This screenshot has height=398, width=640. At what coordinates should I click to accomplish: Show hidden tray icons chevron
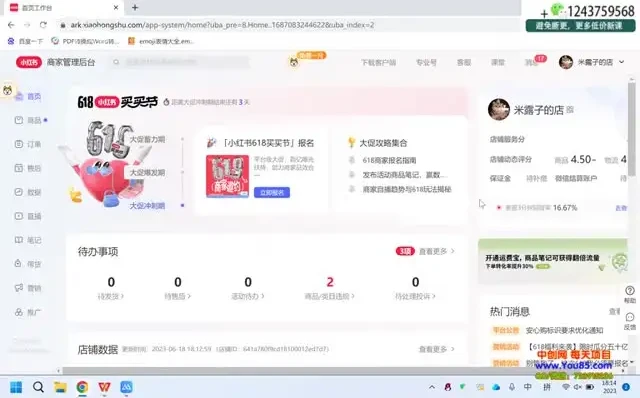pos(432,387)
